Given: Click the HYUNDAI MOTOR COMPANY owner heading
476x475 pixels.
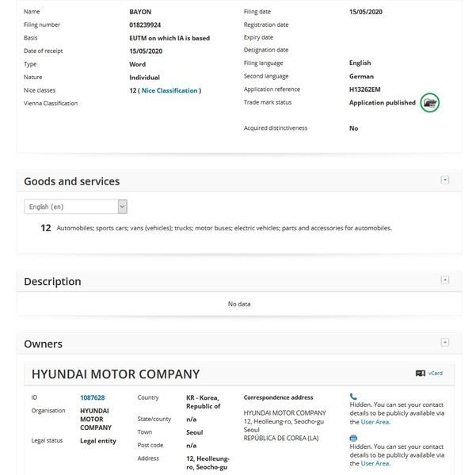Looking at the screenshot, I should pyautogui.click(x=116, y=374).
